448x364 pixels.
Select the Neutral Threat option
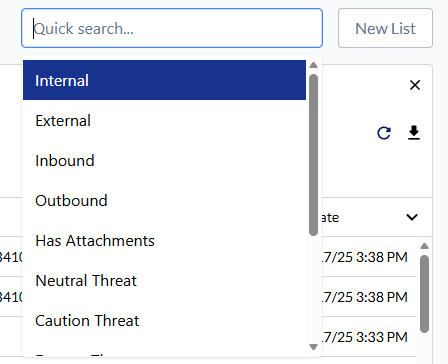click(x=164, y=280)
